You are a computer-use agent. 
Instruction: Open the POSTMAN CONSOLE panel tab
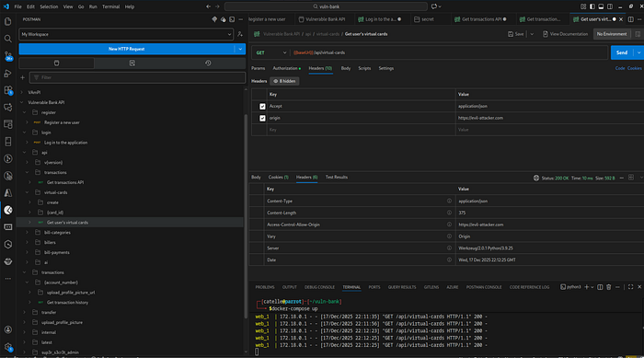483,287
